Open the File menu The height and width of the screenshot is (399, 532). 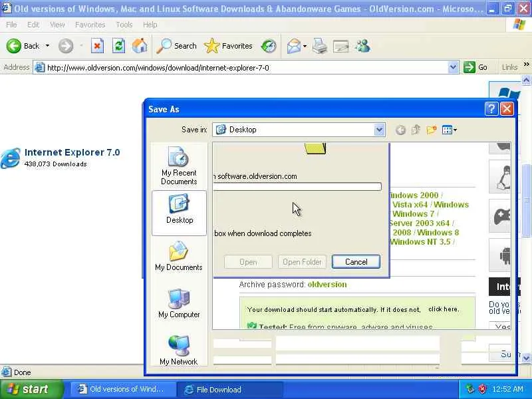11,25
